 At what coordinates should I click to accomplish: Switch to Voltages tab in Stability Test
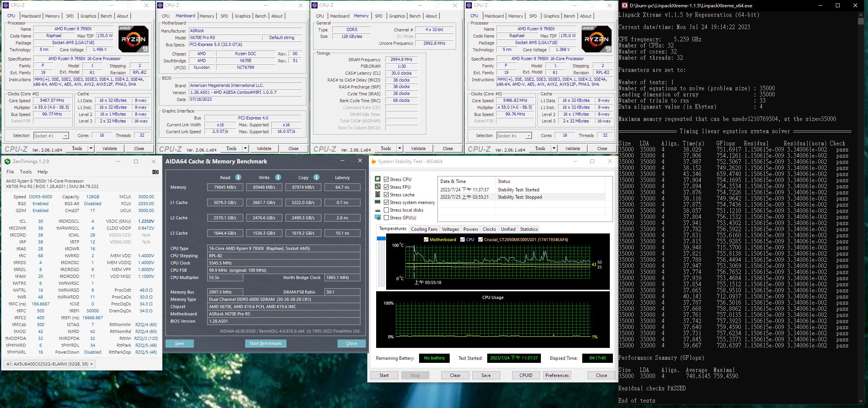point(450,229)
